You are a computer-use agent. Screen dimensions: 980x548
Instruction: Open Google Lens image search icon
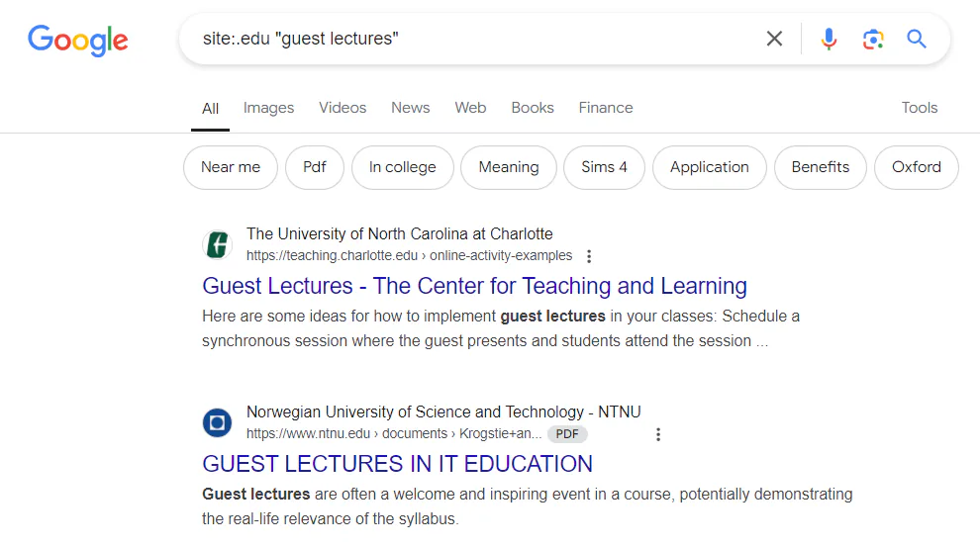pos(873,39)
